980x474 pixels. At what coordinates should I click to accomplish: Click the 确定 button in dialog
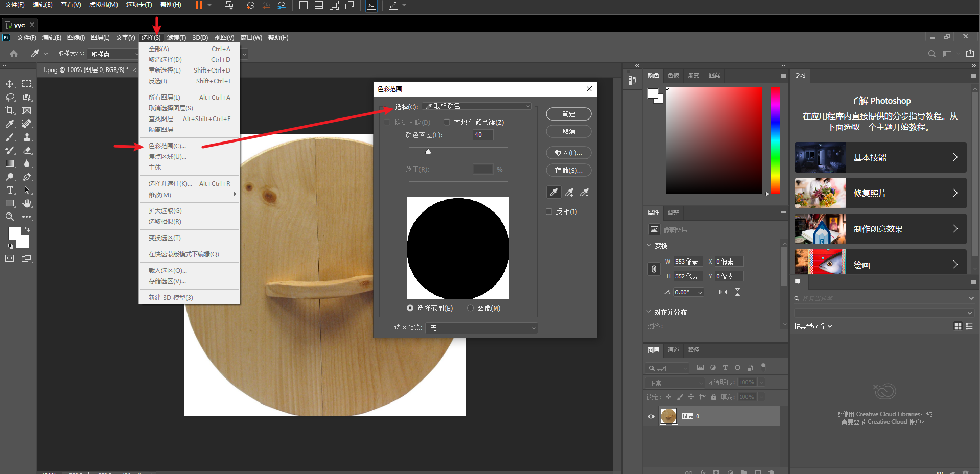[x=568, y=114]
